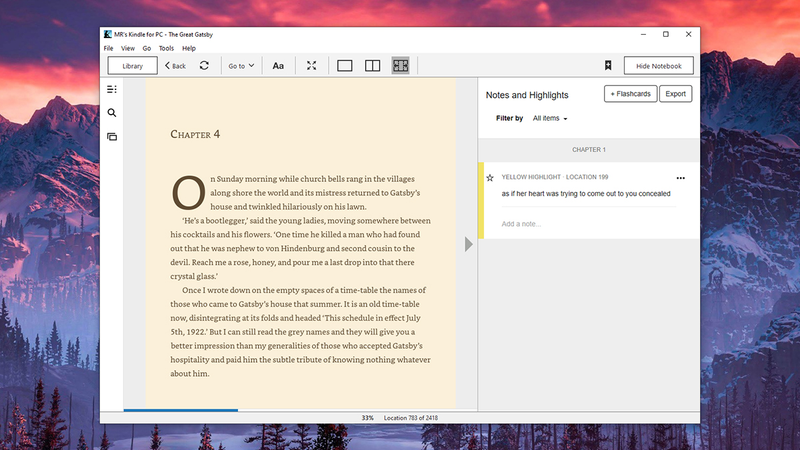800x450 pixels.
Task: Click the sync refresh icon
Action: (204, 65)
